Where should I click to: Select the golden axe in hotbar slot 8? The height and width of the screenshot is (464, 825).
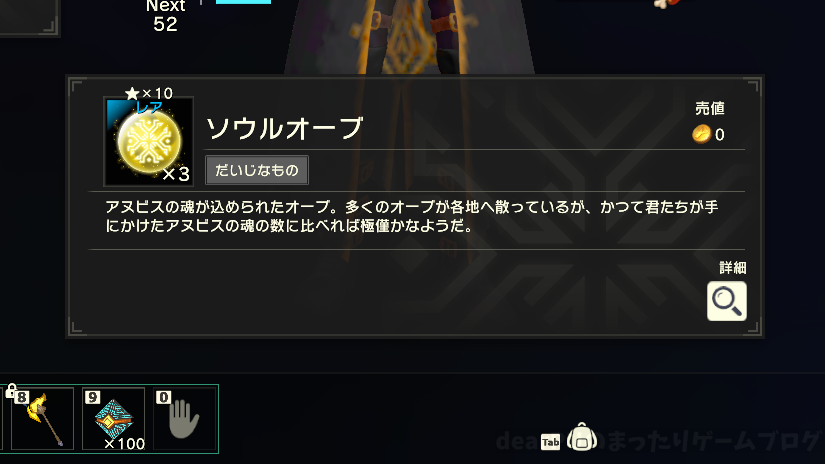[43, 419]
